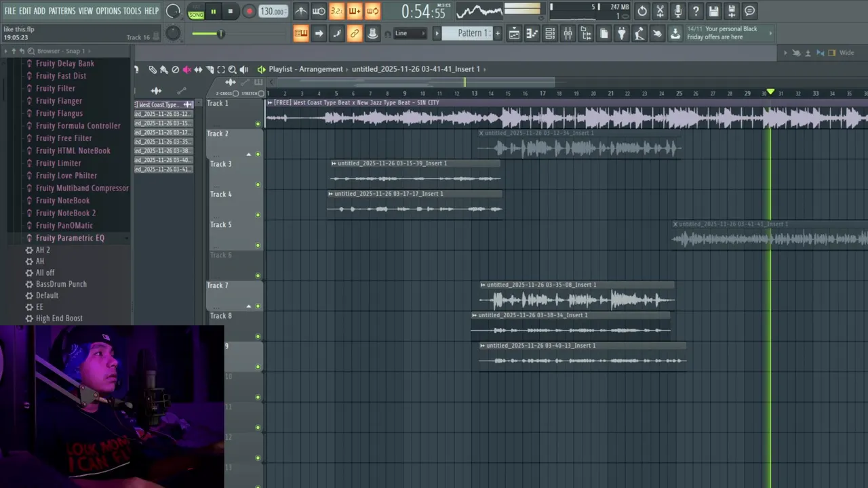Select the Slice tool in playlist
The width and height of the screenshot is (868, 488).
pos(210,69)
